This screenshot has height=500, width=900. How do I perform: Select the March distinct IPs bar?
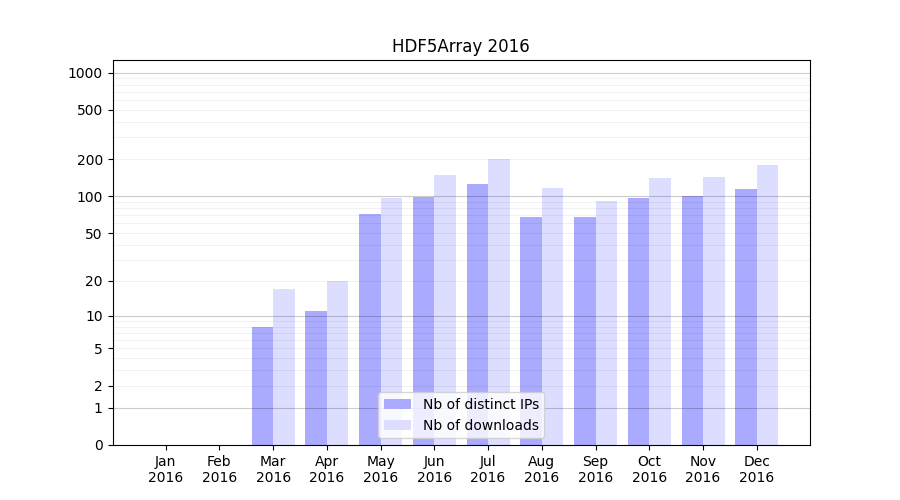click(x=262, y=385)
